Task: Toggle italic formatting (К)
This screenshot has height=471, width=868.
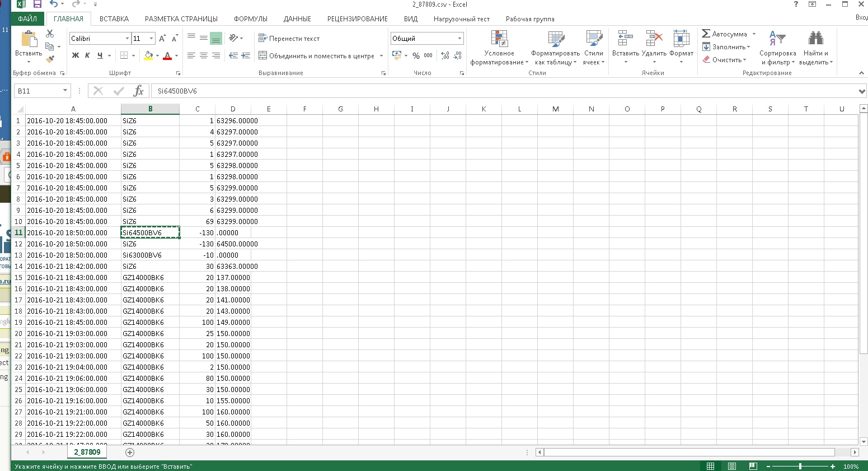Action: (x=87, y=55)
